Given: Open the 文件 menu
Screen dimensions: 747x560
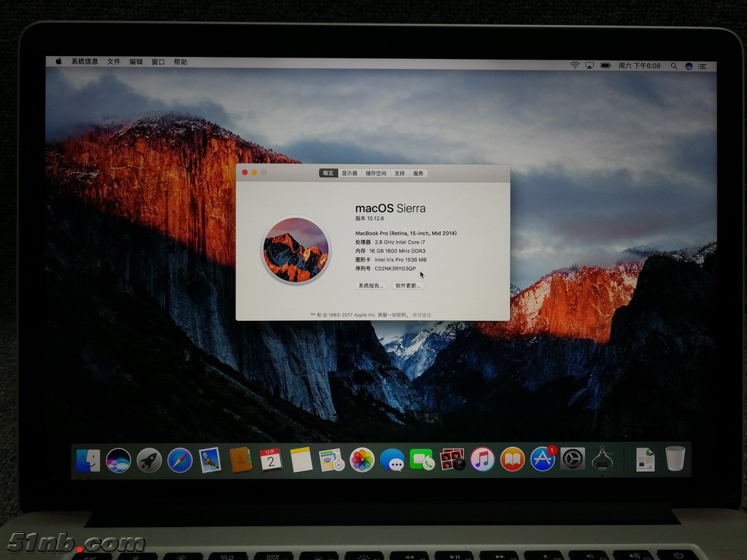Looking at the screenshot, I should coord(114,61).
